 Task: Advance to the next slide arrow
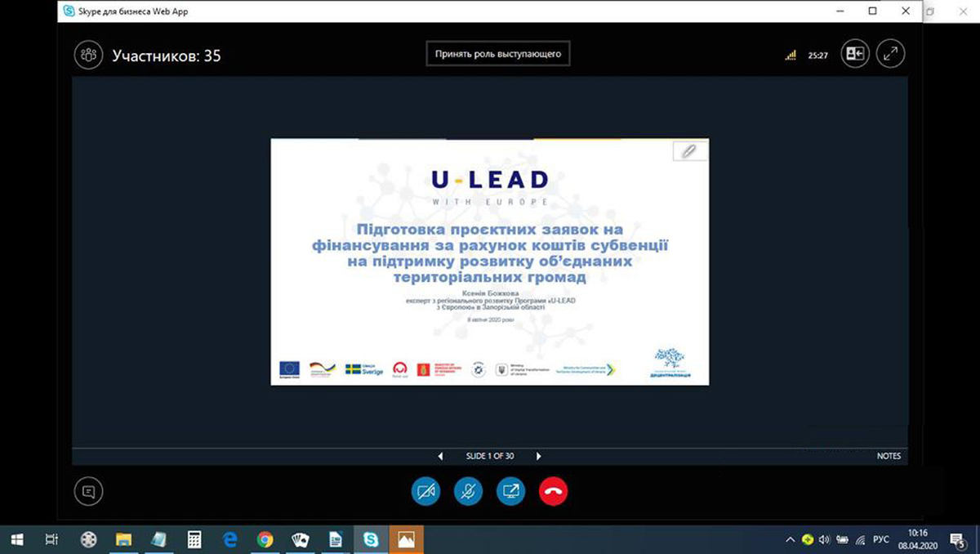coord(538,456)
